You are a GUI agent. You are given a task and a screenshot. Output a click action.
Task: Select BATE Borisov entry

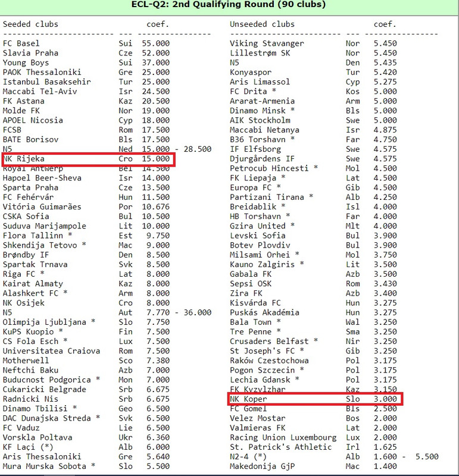click(30, 140)
